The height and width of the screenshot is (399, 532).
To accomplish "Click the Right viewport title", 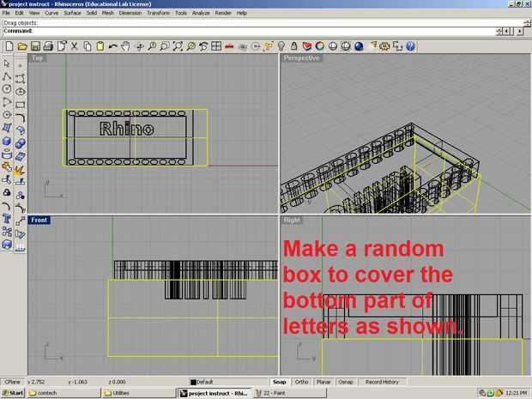I will [x=292, y=220].
